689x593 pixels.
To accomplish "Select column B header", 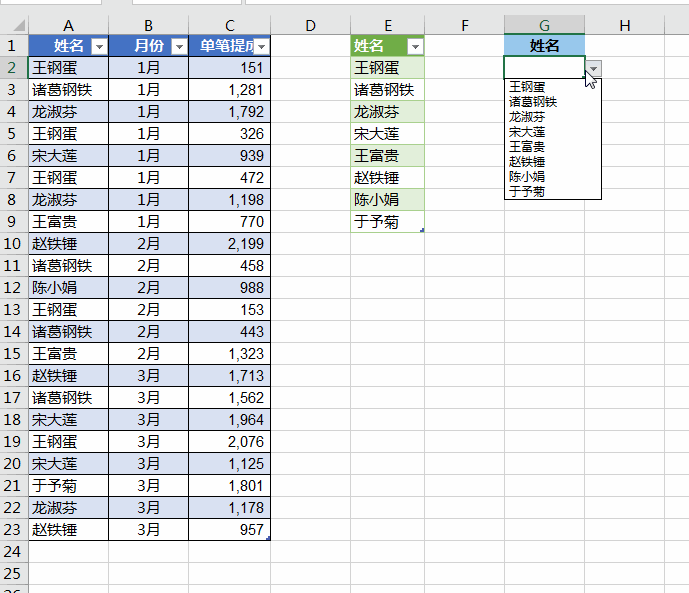I will tap(149, 25).
